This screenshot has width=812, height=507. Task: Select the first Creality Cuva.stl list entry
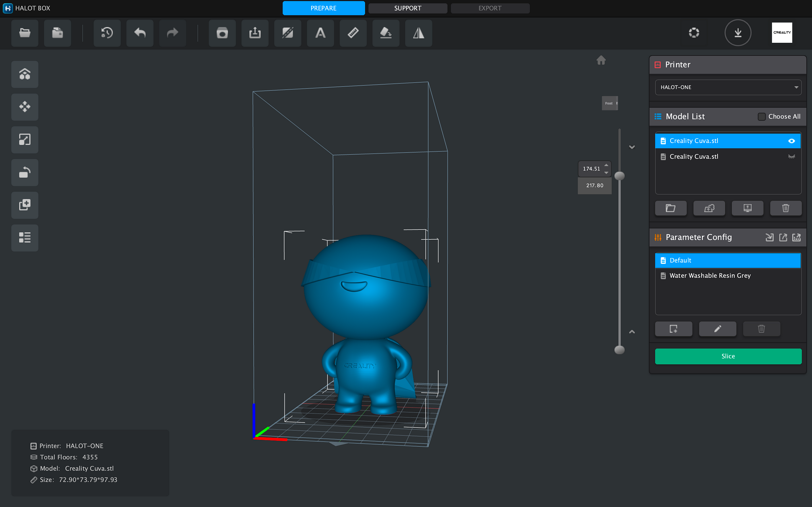point(728,141)
